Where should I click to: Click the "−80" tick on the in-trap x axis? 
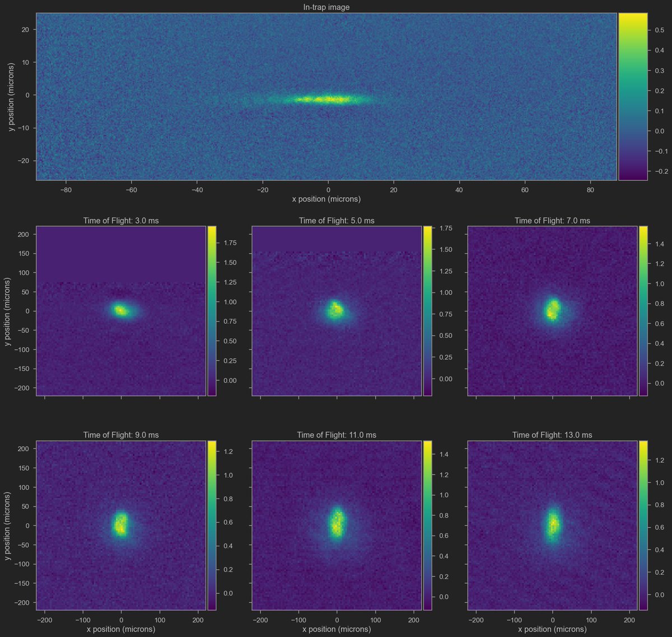pos(66,189)
